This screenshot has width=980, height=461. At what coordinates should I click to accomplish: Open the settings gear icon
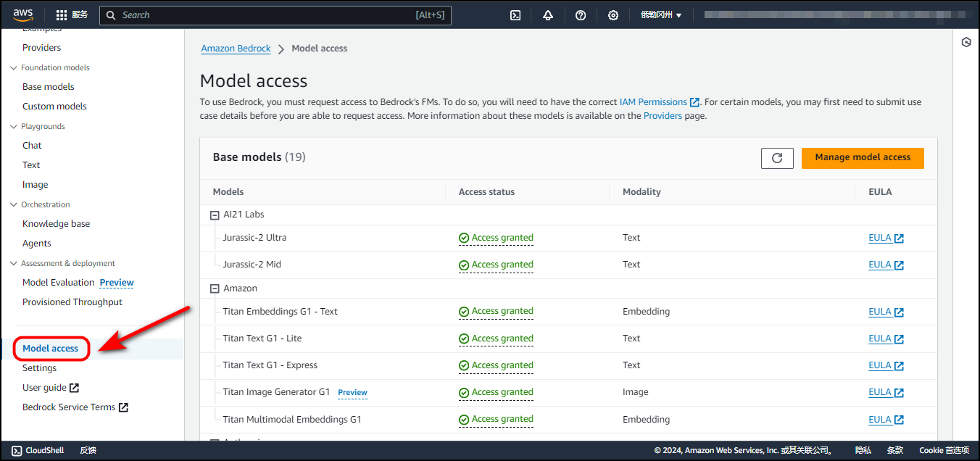coord(613,15)
